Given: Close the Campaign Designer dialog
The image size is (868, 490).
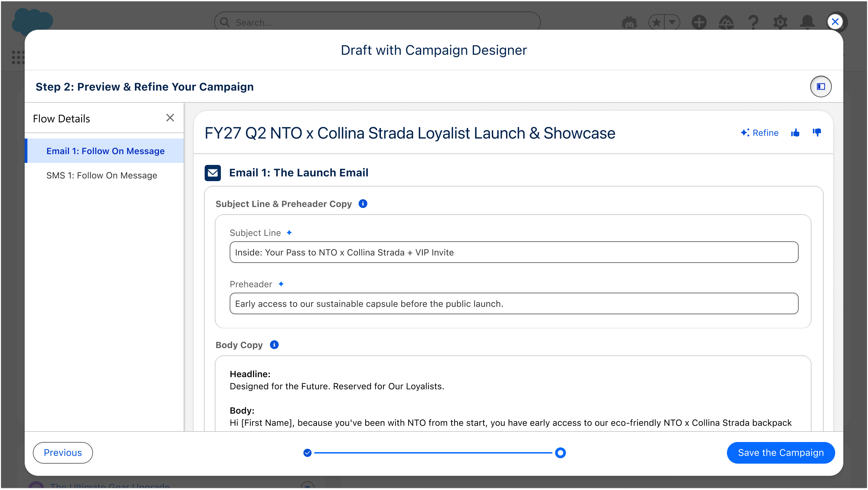Looking at the screenshot, I should pos(835,22).
